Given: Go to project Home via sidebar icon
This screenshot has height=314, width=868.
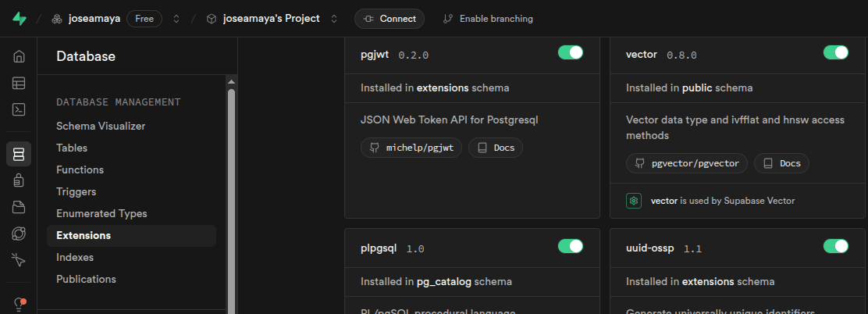Looking at the screenshot, I should pyautogui.click(x=19, y=56).
